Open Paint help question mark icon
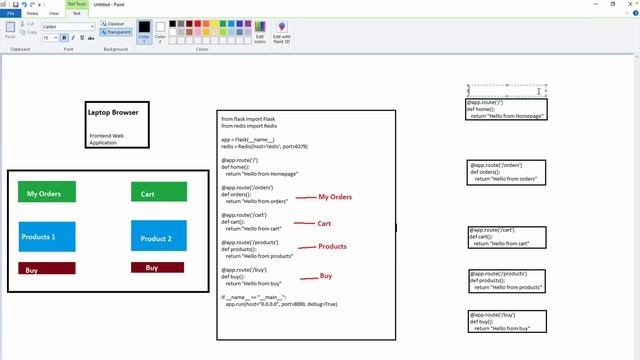 (x=636, y=13)
